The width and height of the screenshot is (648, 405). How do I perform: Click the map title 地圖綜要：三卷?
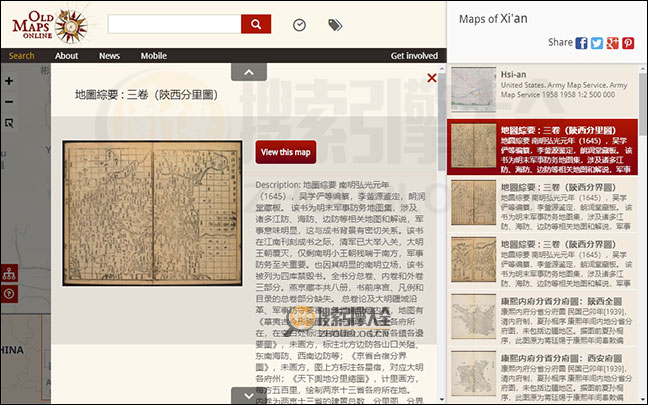tap(146, 95)
